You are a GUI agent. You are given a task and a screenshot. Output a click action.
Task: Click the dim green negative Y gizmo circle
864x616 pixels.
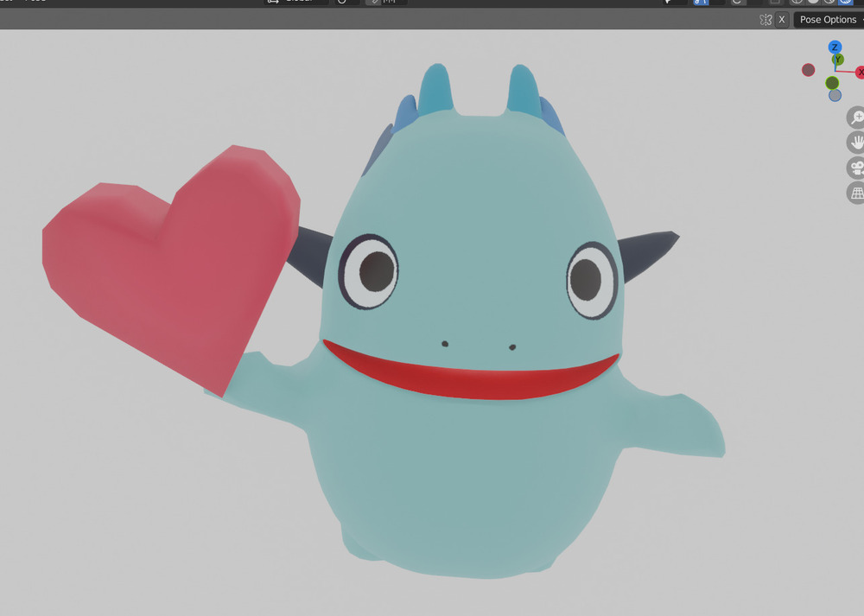(x=832, y=83)
